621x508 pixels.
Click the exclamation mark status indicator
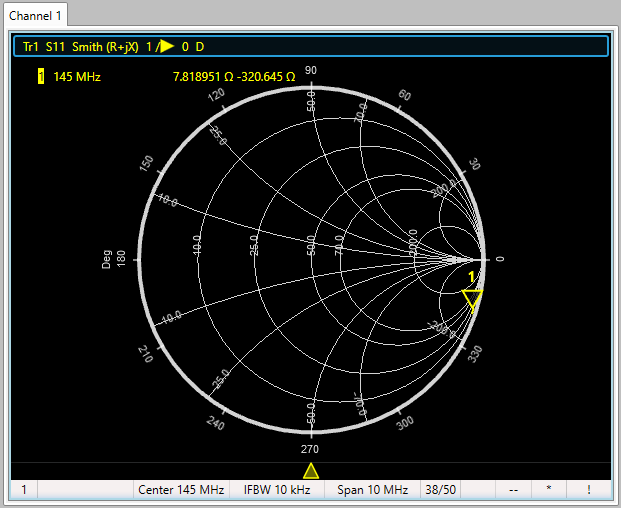pos(589,490)
